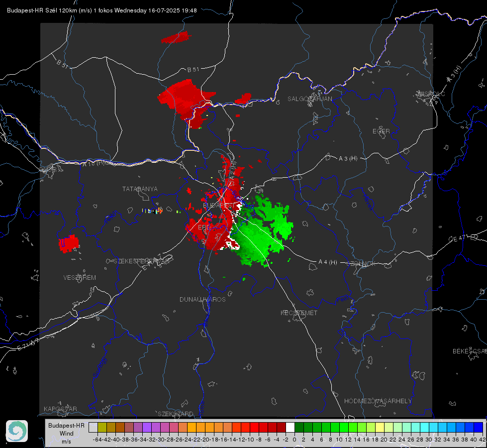This screenshot has width=487, height=448.
Task: Click the EGER city label
Action: pyautogui.click(x=381, y=131)
